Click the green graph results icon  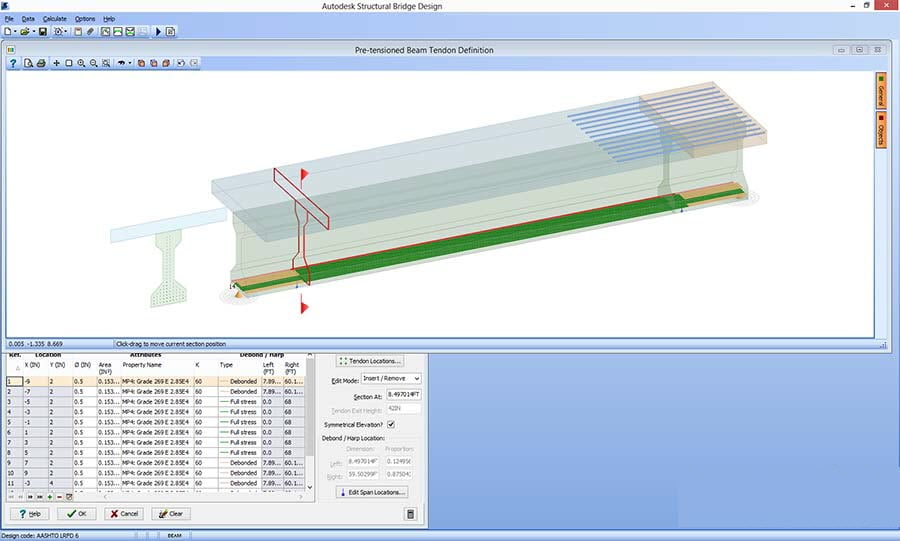point(106,32)
